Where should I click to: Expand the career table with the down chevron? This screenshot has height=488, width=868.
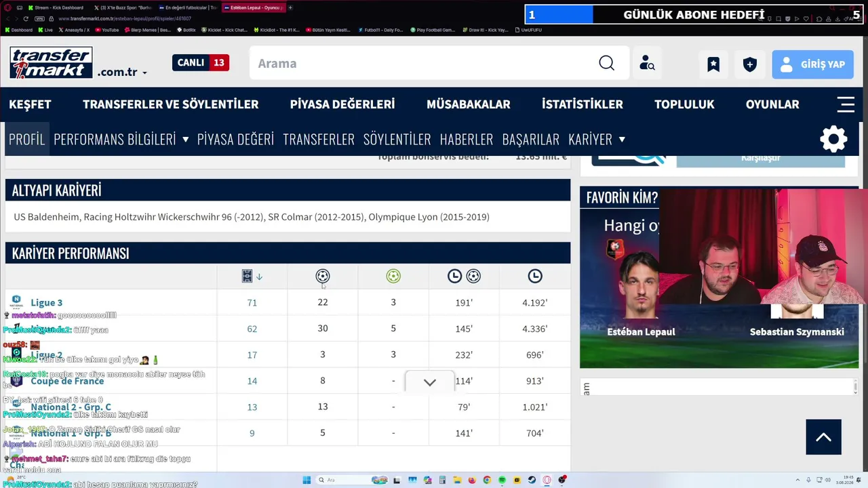(x=429, y=382)
